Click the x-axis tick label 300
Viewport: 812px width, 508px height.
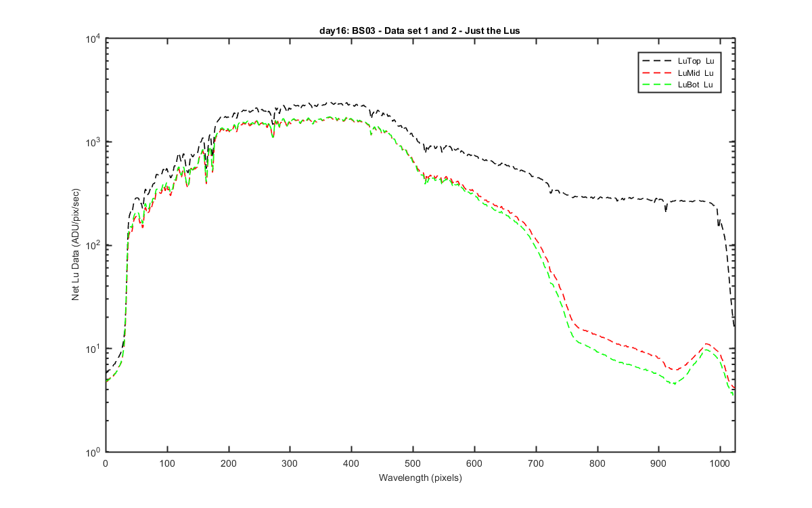[290, 463]
